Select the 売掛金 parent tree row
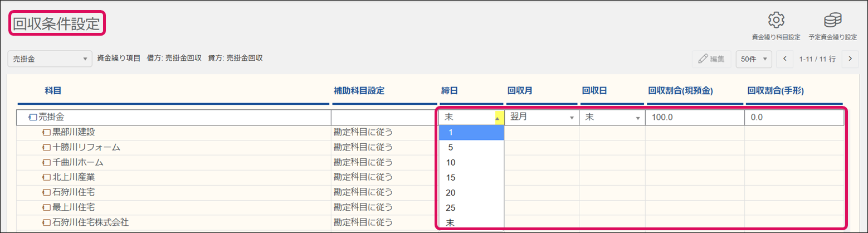This screenshot has width=868, height=233. pyautogui.click(x=173, y=118)
